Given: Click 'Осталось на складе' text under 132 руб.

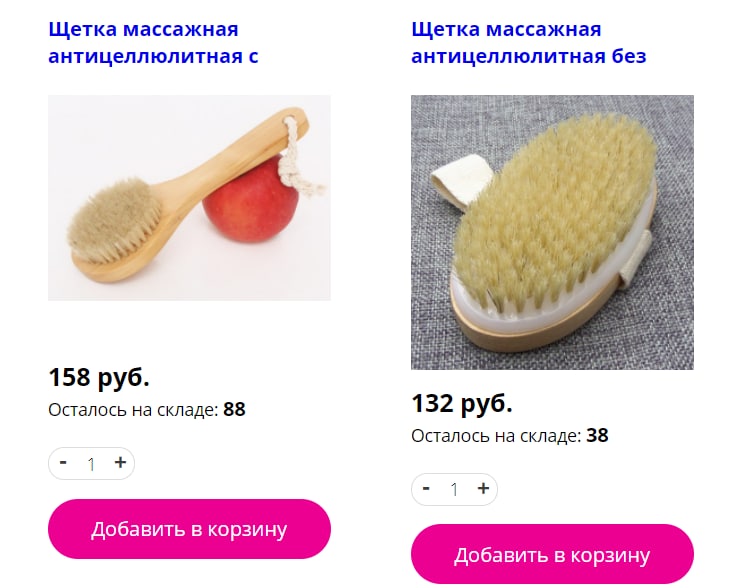Looking at the screenshot, I should coord(496,436).
